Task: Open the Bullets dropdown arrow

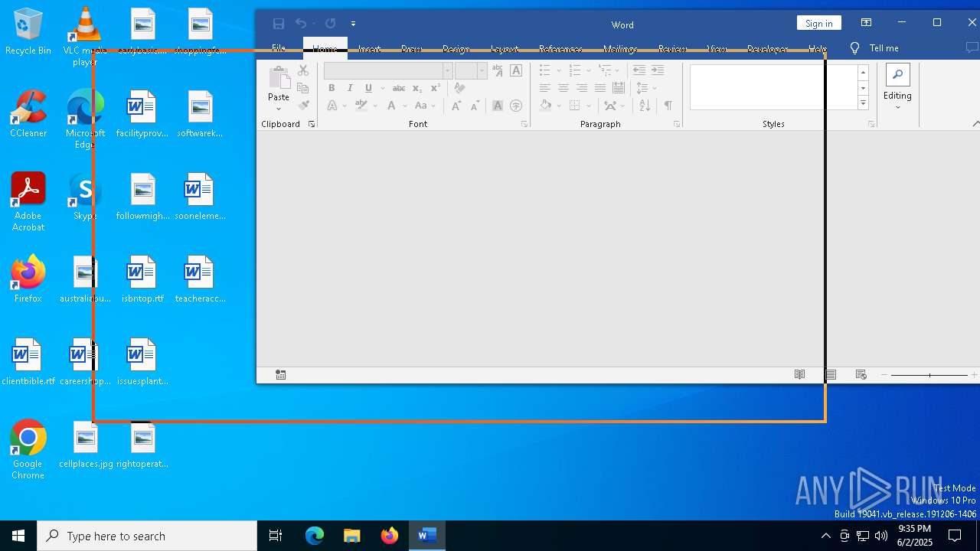Action: coord(559,70)
